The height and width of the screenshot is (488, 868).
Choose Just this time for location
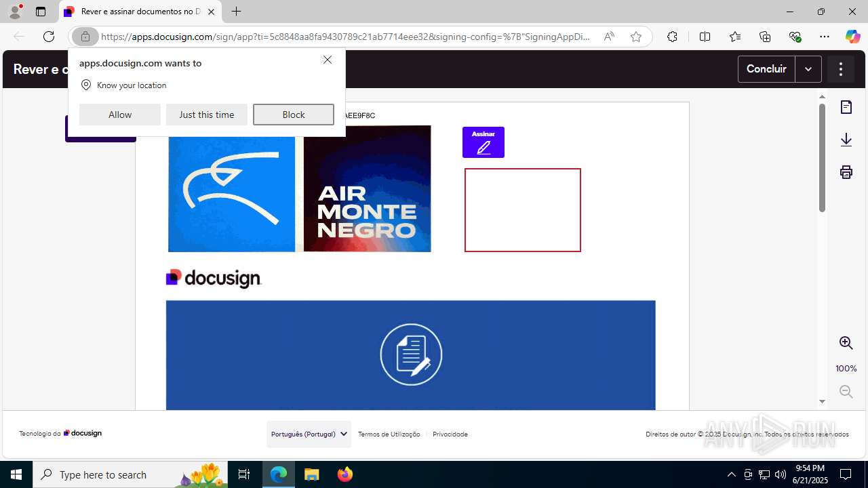[207, 115]
